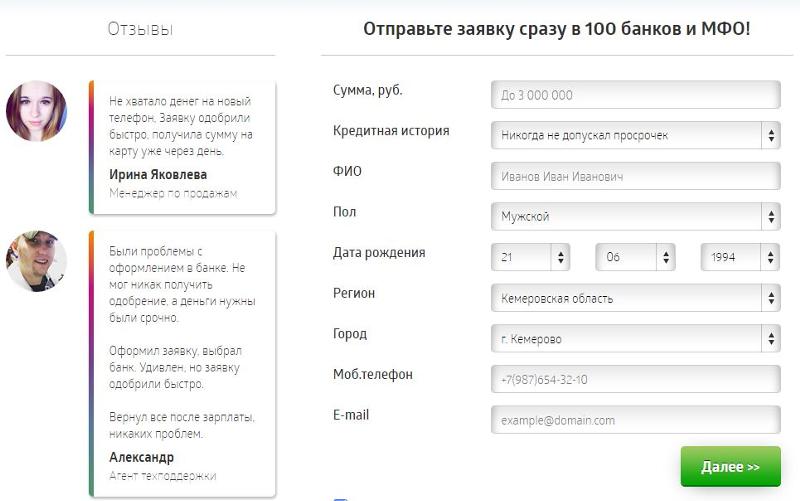Open the Кредитная история dropdown
800x501 pixels.
pyautogui.click(x=636, y=135)
